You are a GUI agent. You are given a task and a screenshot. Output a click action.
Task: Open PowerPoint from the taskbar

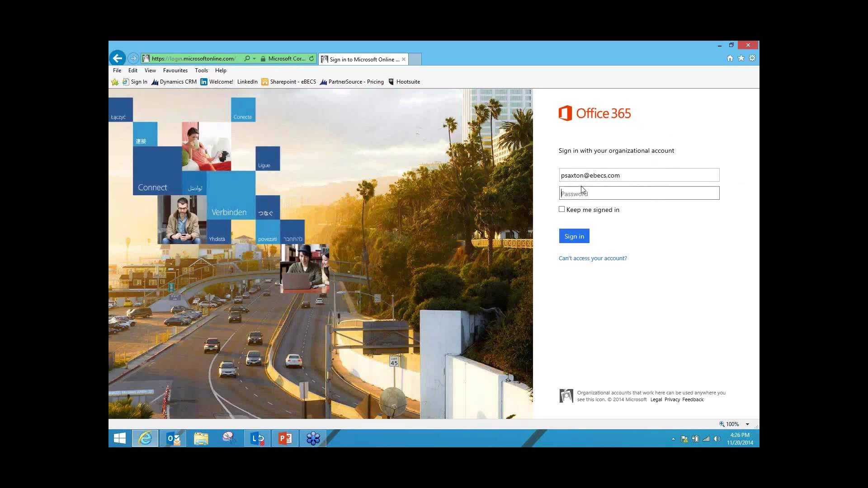(285, 438)
